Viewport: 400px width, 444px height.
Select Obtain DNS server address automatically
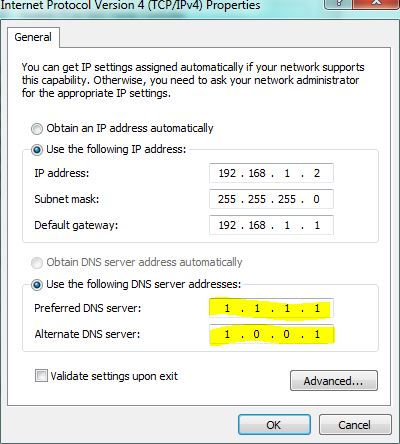(37, 263)
